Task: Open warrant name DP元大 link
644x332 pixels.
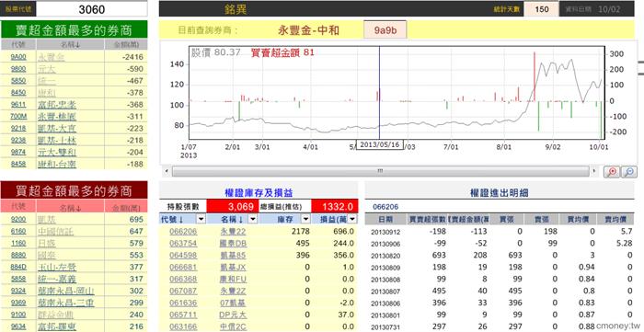Action: click(x=233, y=315)
